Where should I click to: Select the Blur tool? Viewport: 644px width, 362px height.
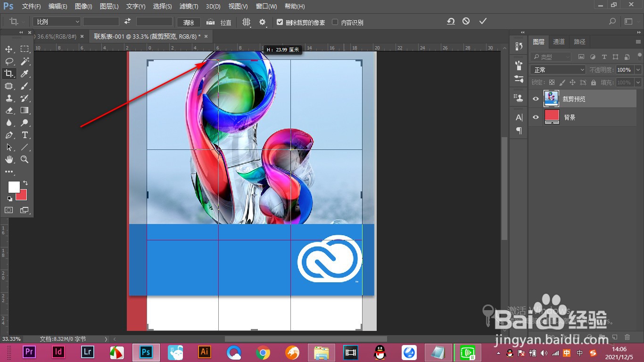click(9, 123)
